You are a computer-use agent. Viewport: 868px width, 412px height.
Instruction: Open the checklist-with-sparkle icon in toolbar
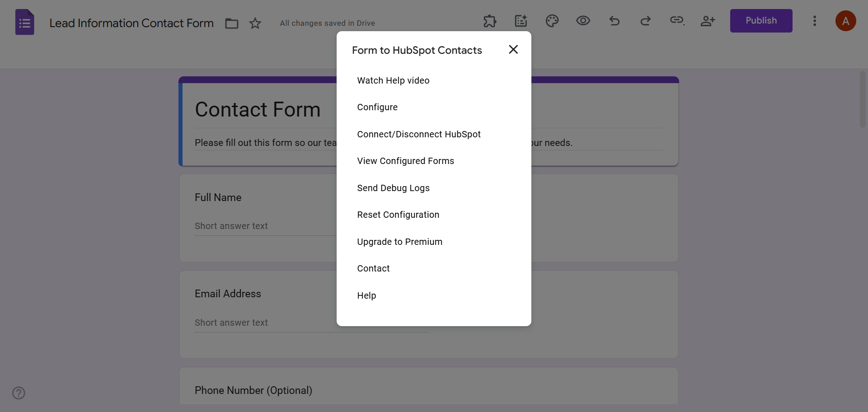click(x=521, y=21)
